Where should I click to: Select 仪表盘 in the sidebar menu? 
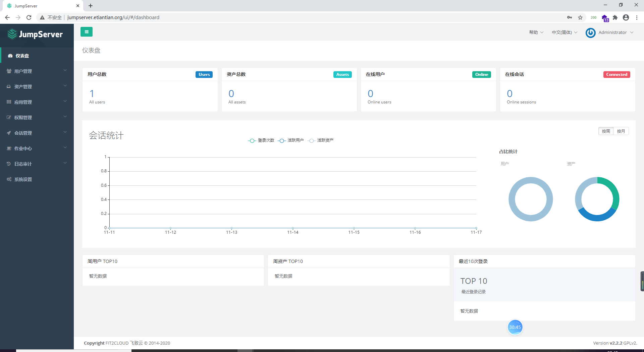[22, 55]
